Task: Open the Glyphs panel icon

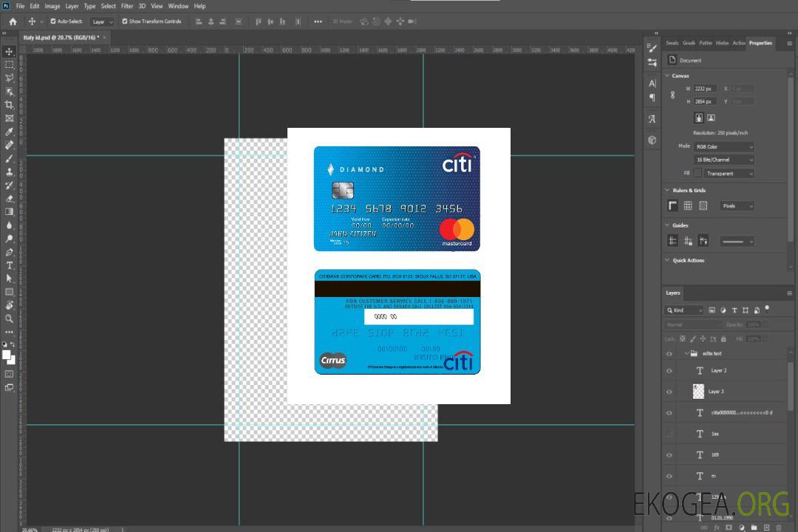Action: 652,119
